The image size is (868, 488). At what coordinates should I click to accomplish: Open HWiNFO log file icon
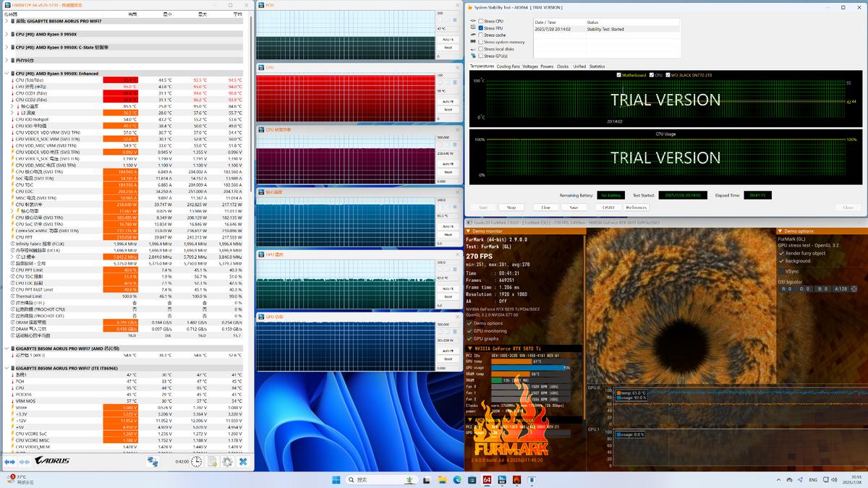coord(212,461)
